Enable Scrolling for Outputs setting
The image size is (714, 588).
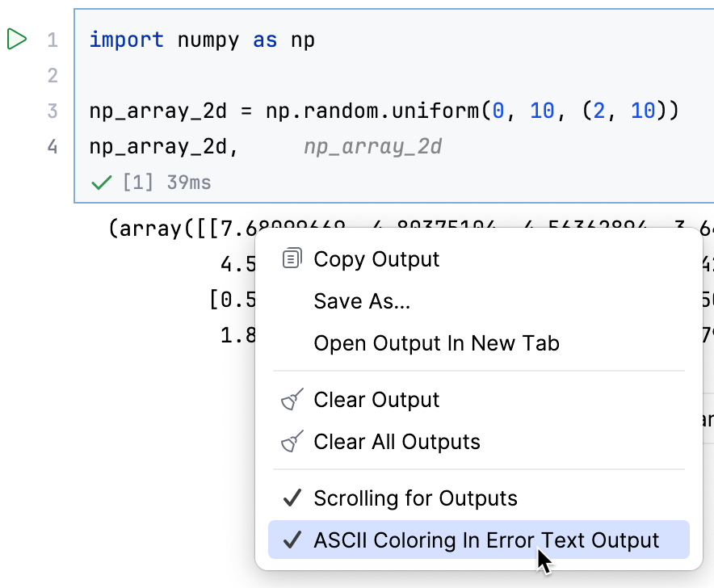point(417,498)
